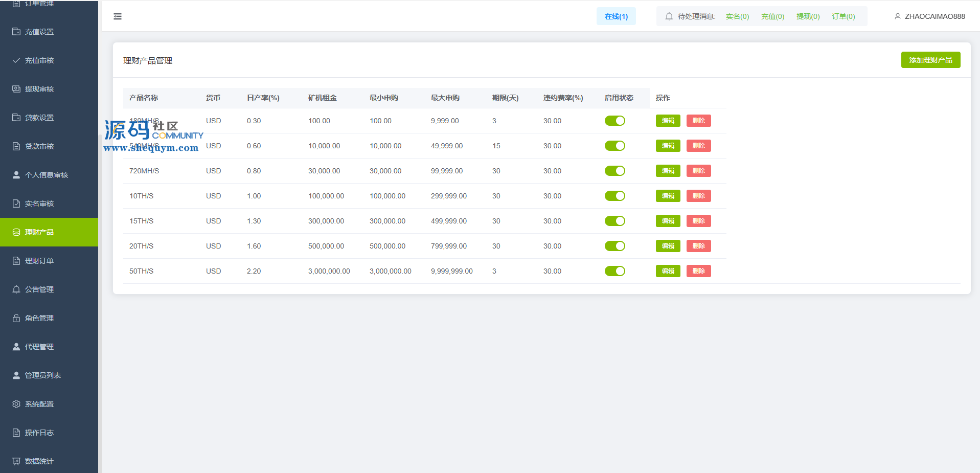The image size is (980, 473).
Task: Go to 公告管理 in the sidebar
Action: (39, 289)
